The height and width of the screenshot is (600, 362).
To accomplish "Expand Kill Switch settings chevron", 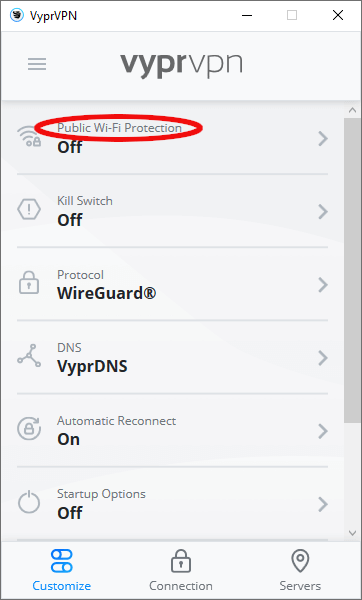I will tap(323, 212).
